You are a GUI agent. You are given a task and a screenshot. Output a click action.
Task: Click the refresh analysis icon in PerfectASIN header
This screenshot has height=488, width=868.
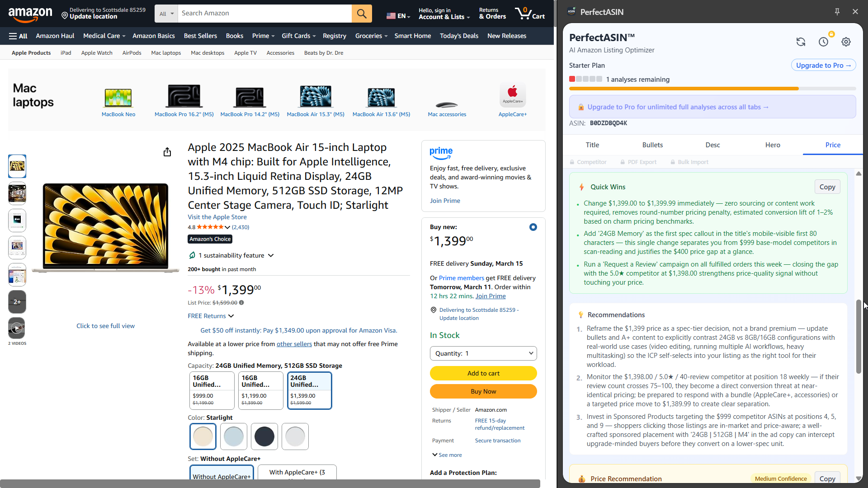[801, 42]
